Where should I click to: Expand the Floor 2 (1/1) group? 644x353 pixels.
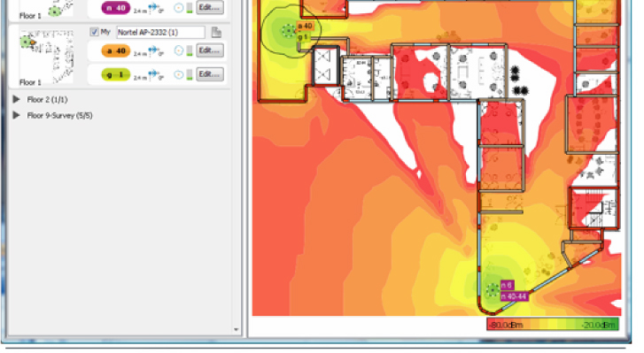pos(17,99)
